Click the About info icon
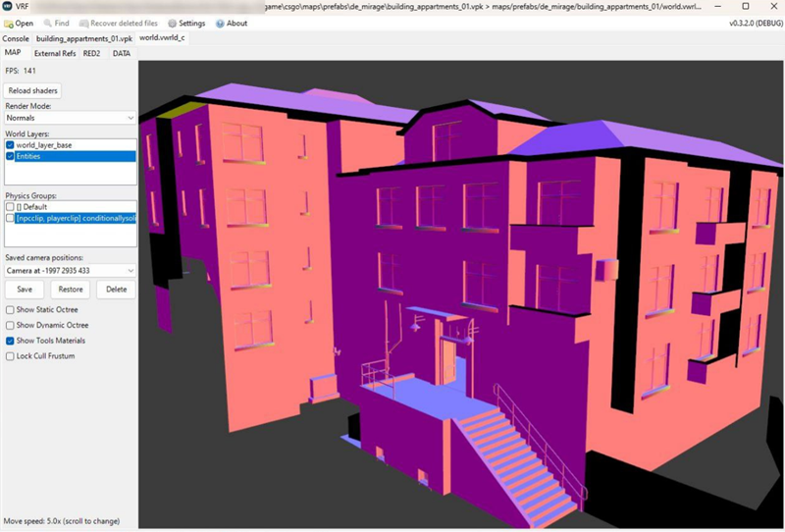Viewport: 785px width, 532px height. [220, 23]
